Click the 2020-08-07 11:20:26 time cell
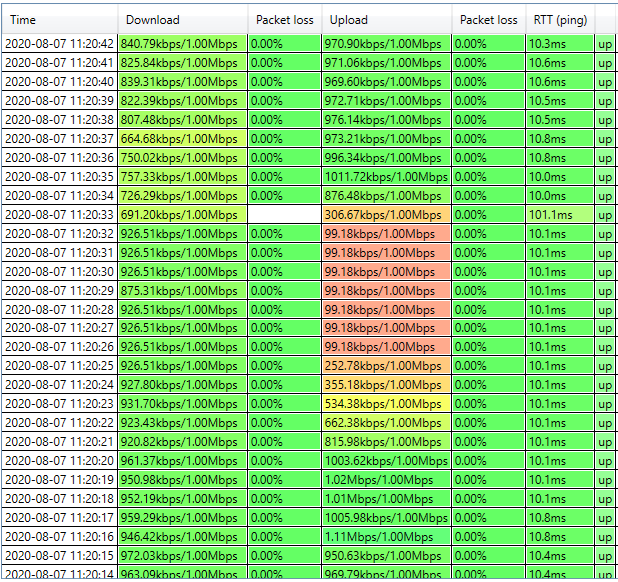The image size is (618, 582). (59, 347)
